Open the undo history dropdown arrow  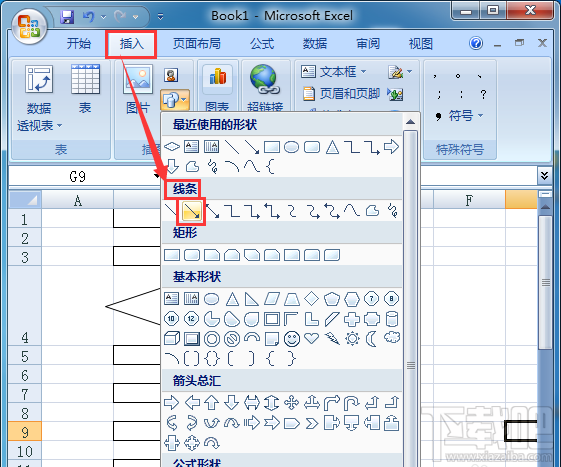pos(104,17)
